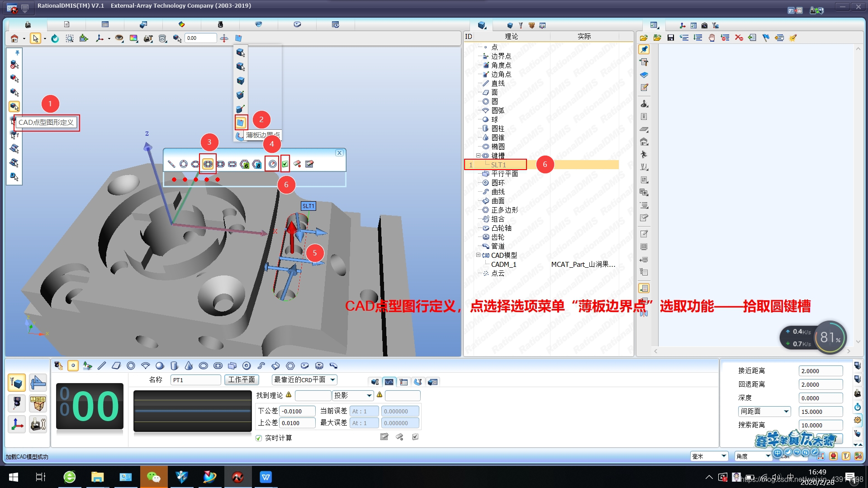
Task: Click the 81% progress dial gauge
Action: (830, 337)
